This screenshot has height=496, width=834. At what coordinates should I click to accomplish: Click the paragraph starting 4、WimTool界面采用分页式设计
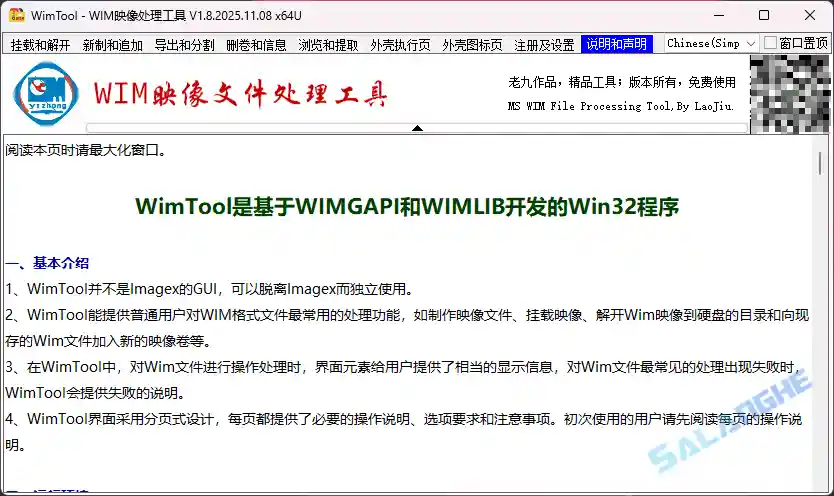pos(403,432)
